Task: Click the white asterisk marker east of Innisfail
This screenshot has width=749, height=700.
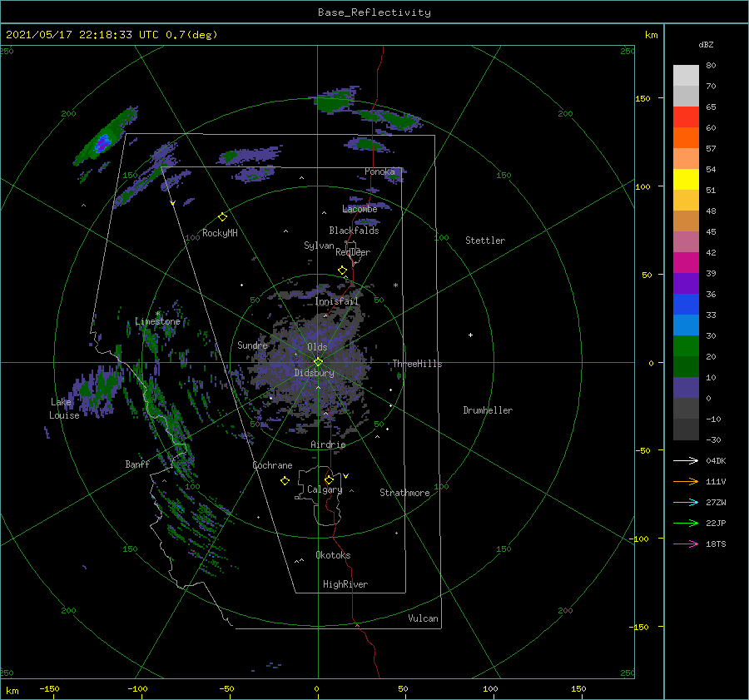Action: 395,285
